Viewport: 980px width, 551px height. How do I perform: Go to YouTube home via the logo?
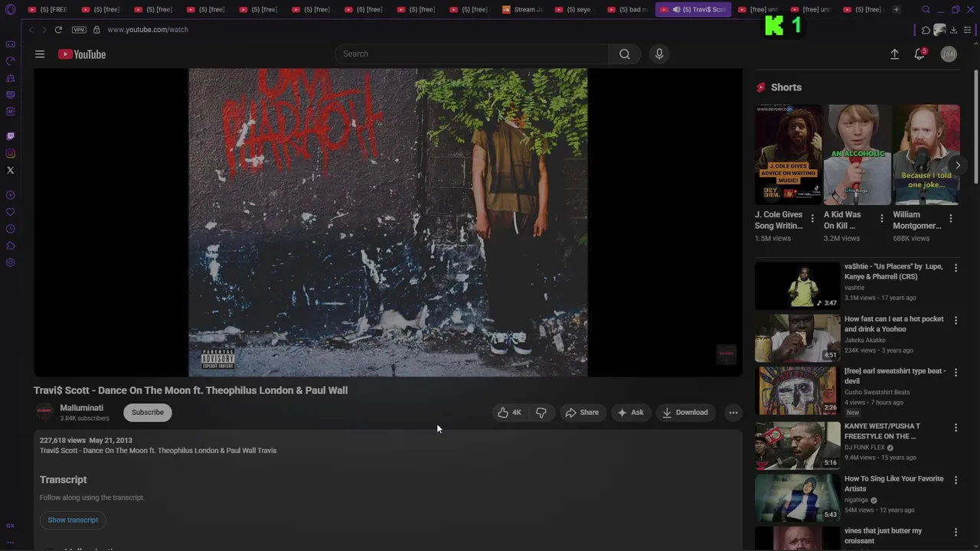[x=82, y=54]
